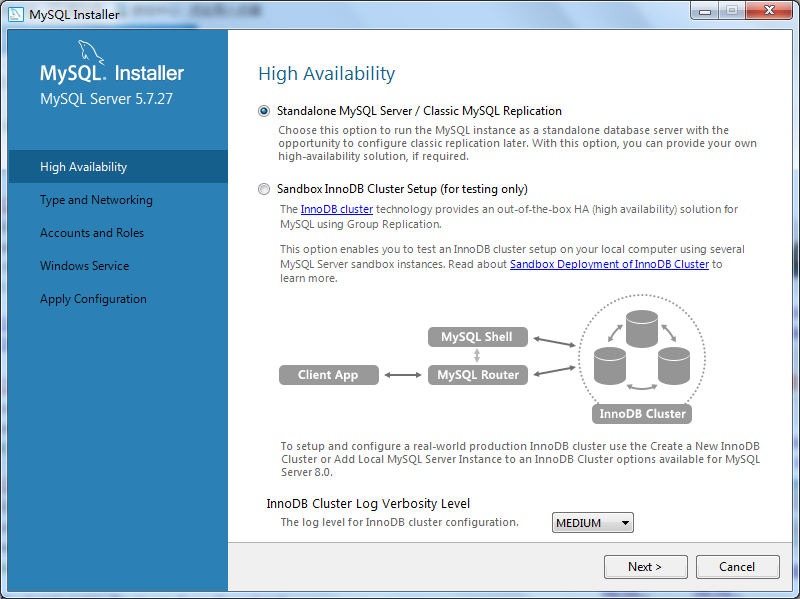800x599 pixels.
Task: Open the Sandbox Deployment of InnoDB Cluster link
Action: 609,264
